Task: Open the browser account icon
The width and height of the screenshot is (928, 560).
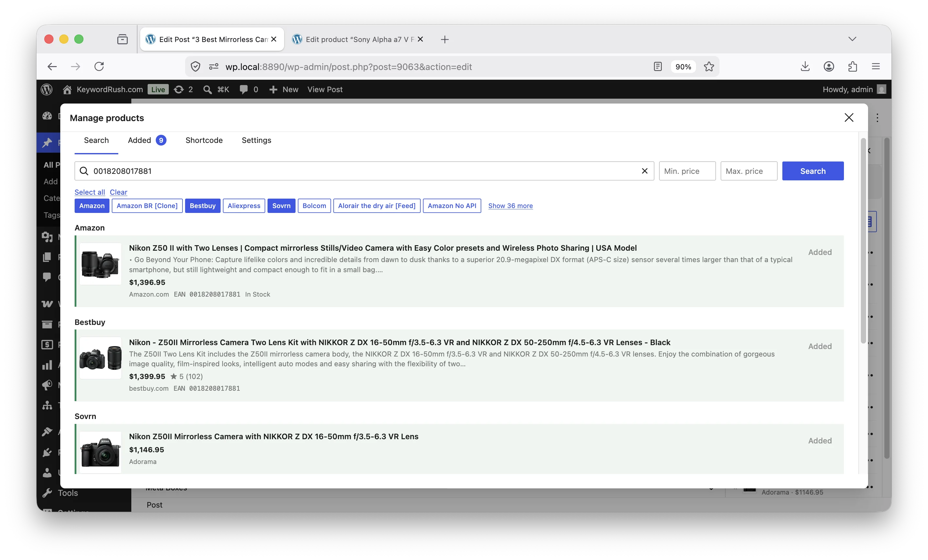Action: point(829,67)
